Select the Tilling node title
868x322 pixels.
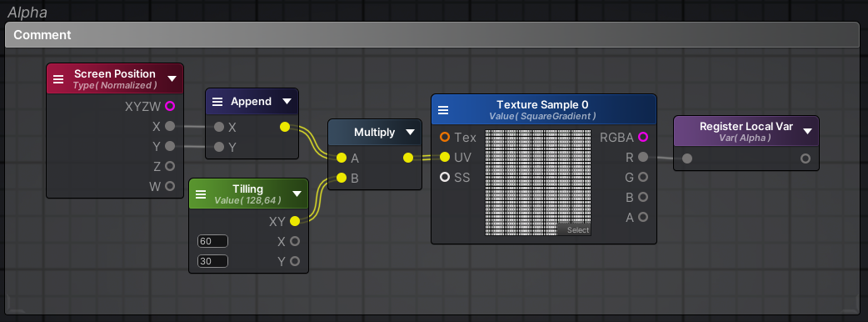point(247,189)
